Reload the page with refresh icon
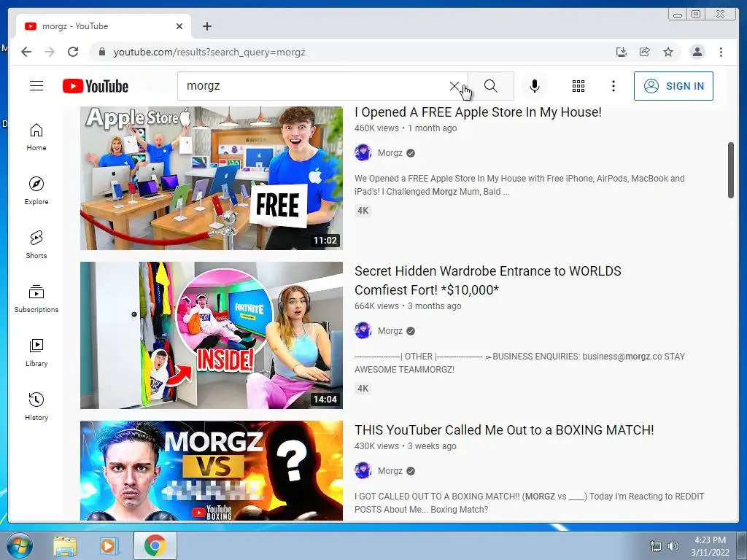The height and width of the screenshot is (560, 747). click(73, 52)
